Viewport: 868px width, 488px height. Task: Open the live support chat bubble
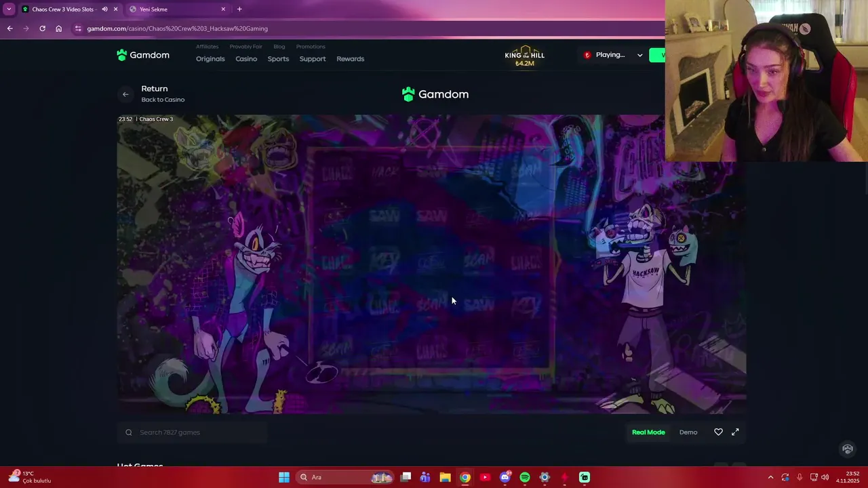tap(847, 449)
